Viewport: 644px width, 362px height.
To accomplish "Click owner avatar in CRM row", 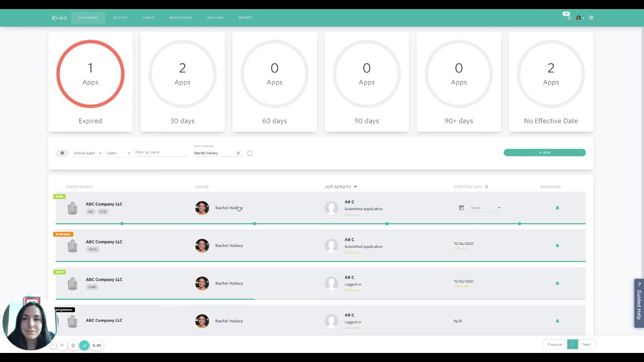I will coord(202,283).
